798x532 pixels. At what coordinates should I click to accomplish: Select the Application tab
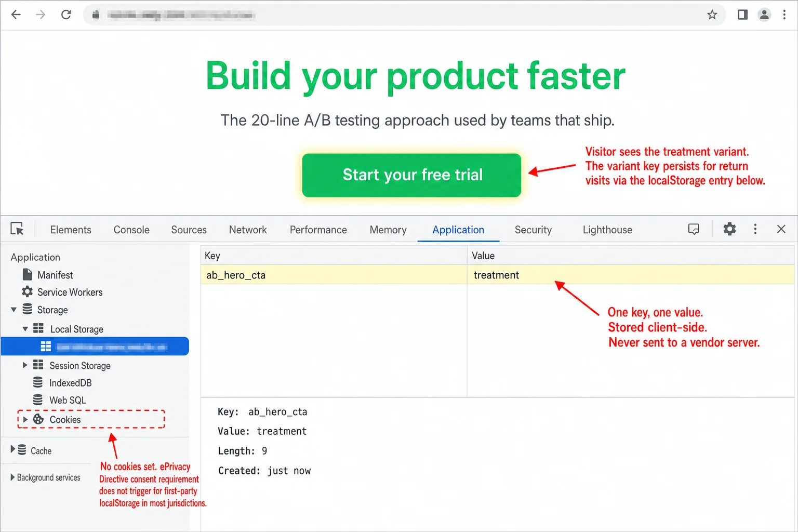(458, 230)
